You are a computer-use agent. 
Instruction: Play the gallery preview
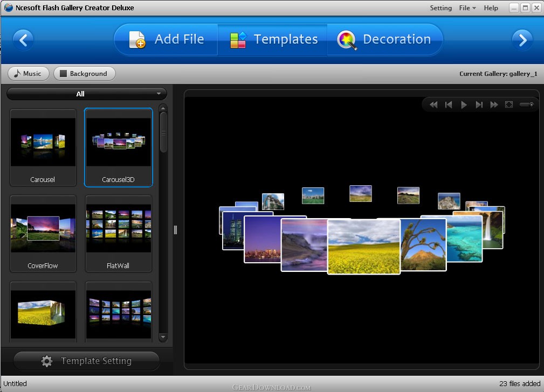[464, 104]
